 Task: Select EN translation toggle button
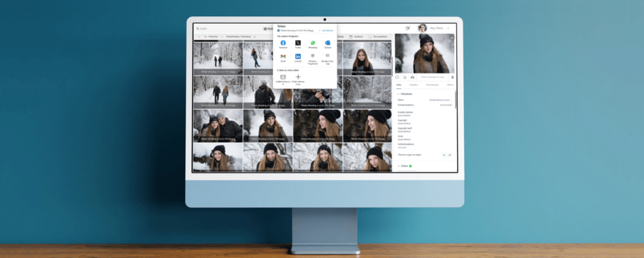(450, 155)
